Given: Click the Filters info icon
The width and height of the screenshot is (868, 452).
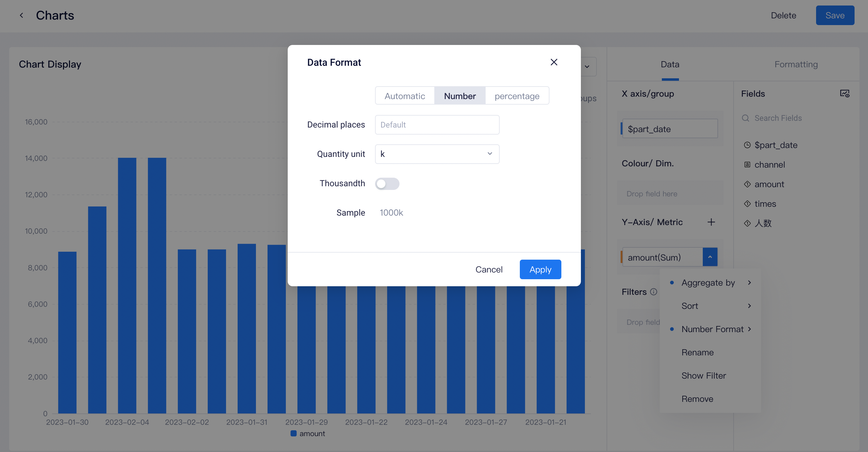Looking at the screenshot, I should click(x=653, y=292).
